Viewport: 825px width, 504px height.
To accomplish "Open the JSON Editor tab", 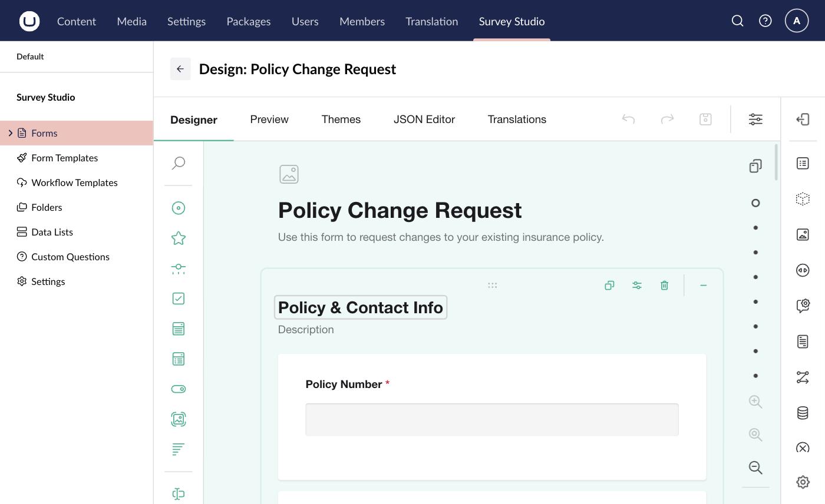I will pos(424,120).
